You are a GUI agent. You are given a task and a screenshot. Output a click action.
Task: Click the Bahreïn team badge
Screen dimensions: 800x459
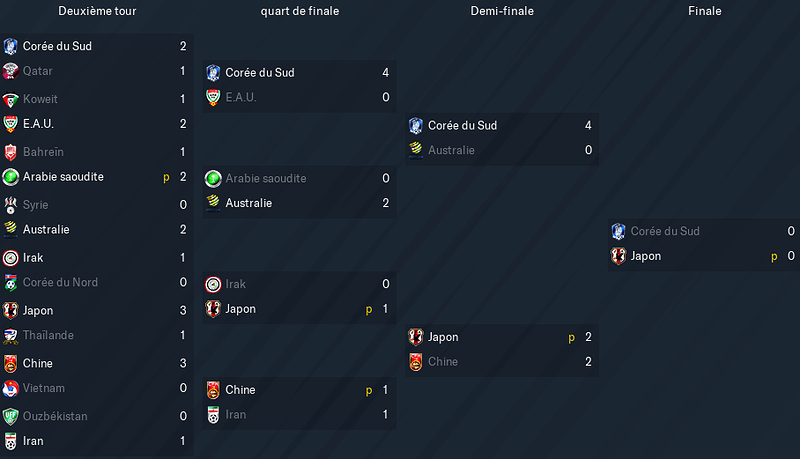(10, 152)
